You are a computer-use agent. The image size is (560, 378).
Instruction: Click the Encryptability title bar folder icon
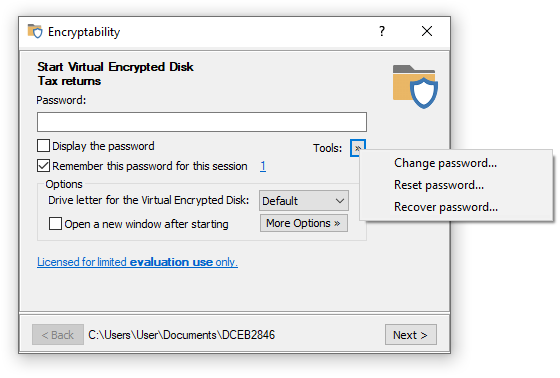[x=35, y=31]
